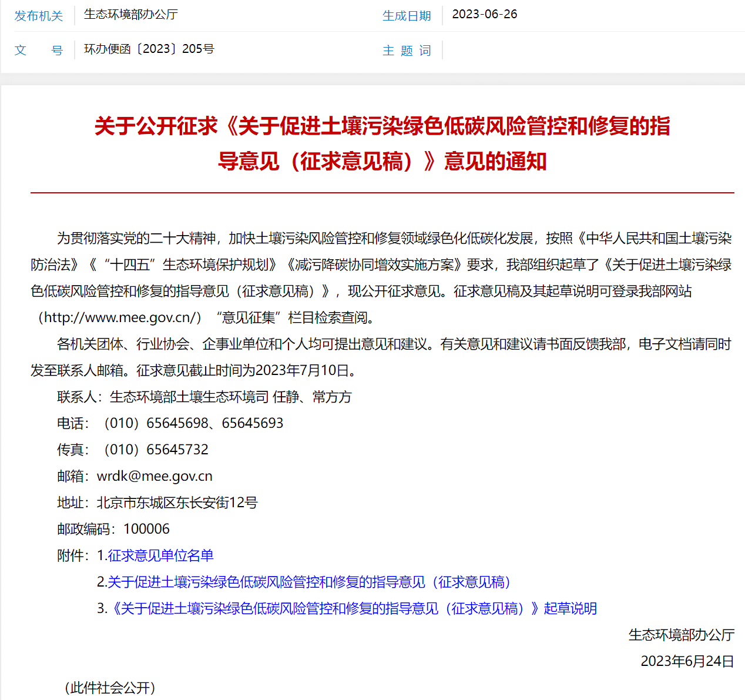Click the 发布机关 label
The height and width of the screenshot is (700, 745).
click(38, 16)
